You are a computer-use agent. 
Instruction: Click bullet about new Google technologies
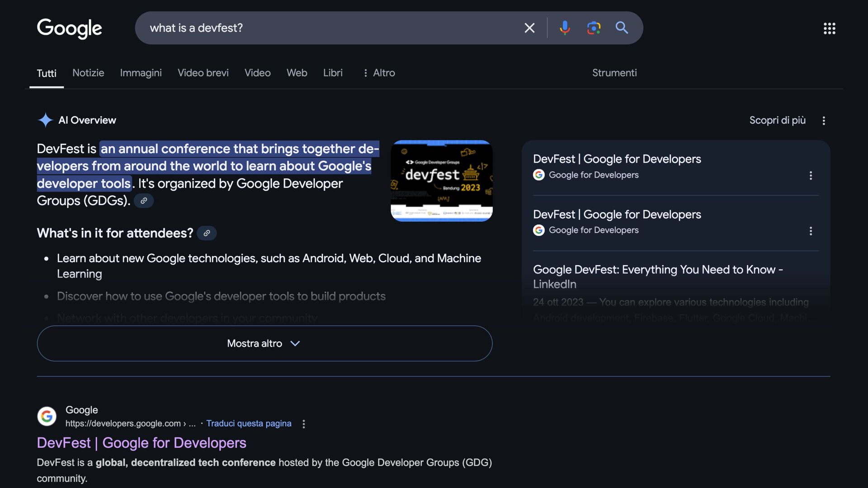click(x=269, y=266)
